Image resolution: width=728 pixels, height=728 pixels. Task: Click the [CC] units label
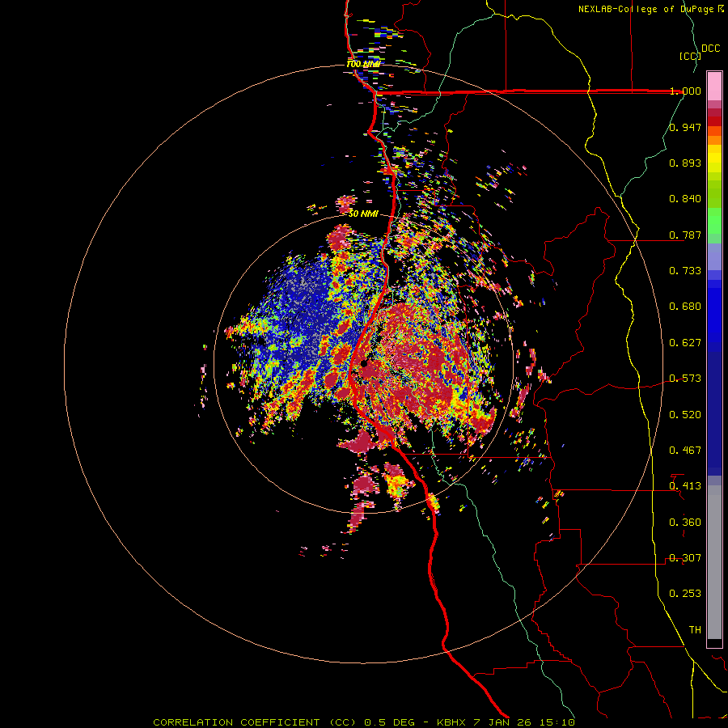click(690, 56)
